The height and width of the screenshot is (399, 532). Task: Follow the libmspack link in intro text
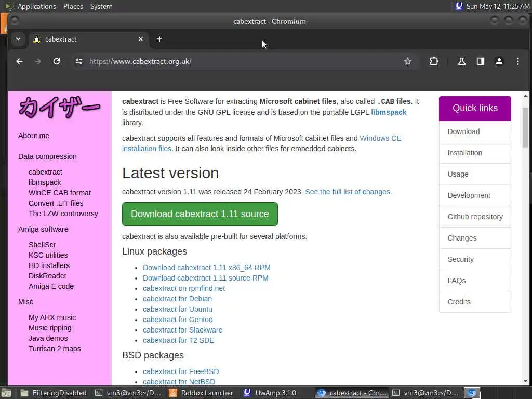(x=389, y=112)
